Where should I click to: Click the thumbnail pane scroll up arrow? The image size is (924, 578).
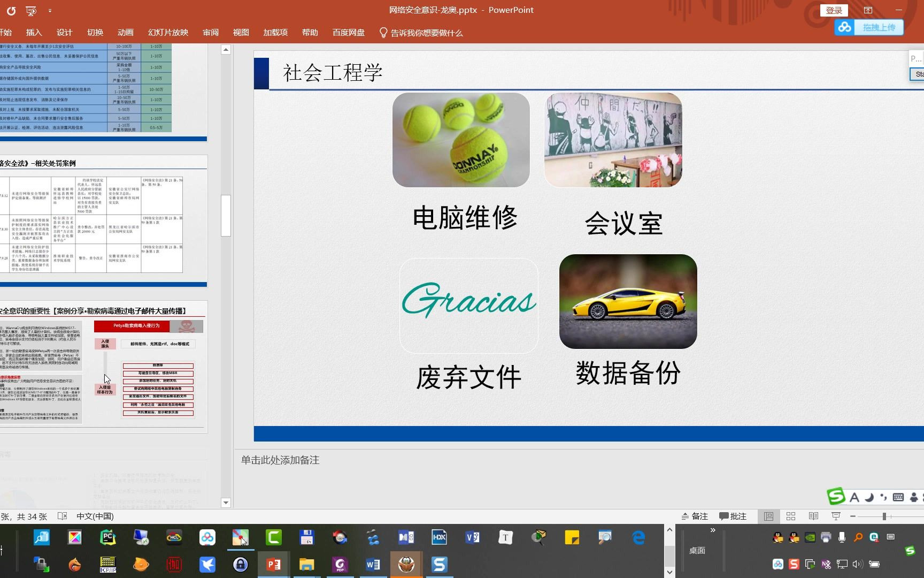coord(226,50)
